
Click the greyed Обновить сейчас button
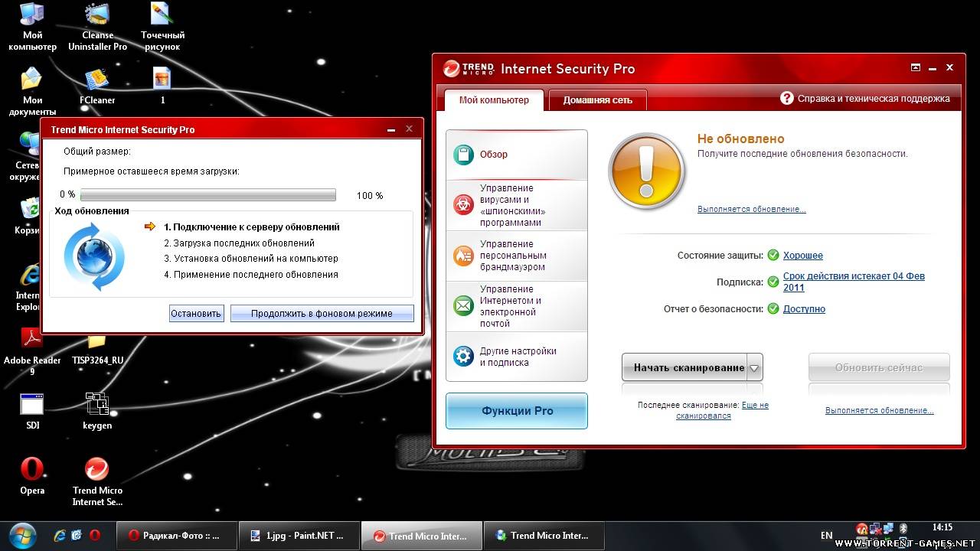click(879, 367)
